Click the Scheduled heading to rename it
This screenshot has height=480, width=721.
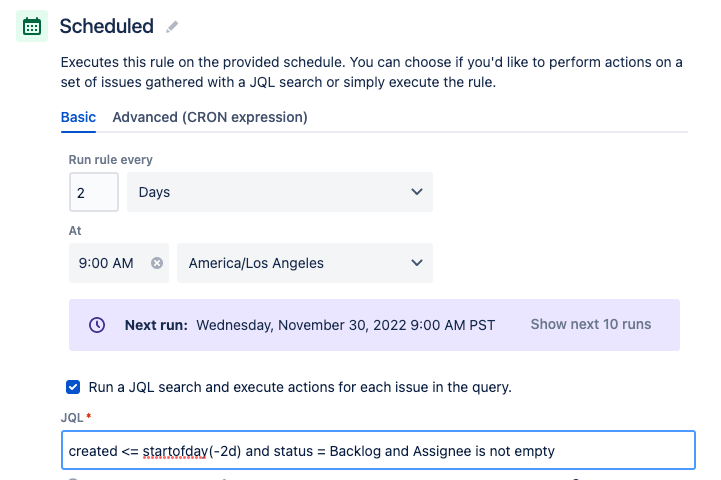[107, 26]
